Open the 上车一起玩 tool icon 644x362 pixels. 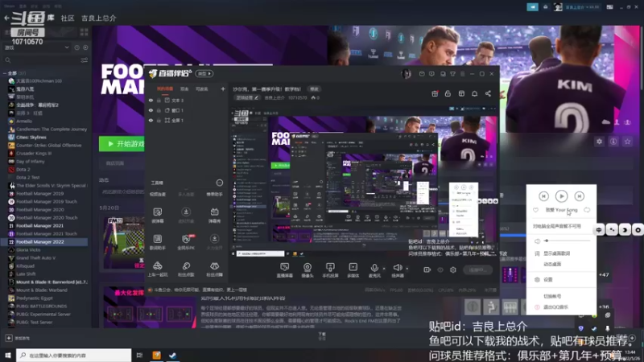click(157, 269)
